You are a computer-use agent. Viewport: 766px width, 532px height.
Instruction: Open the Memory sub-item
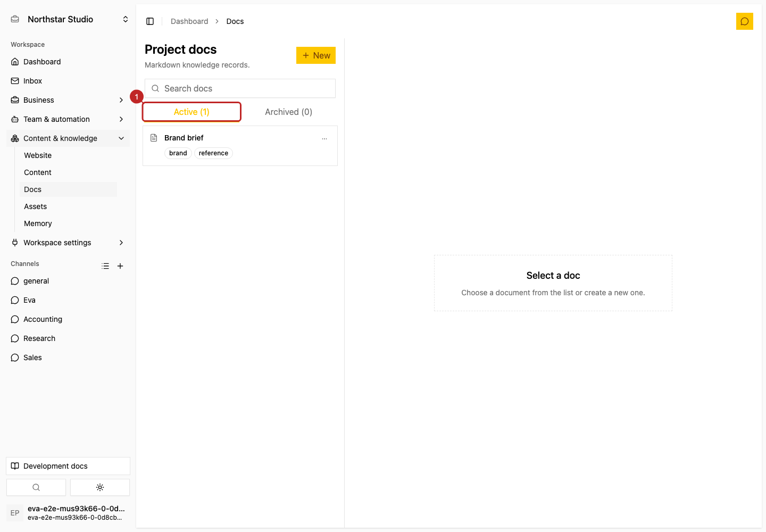(x=68, y=223)
